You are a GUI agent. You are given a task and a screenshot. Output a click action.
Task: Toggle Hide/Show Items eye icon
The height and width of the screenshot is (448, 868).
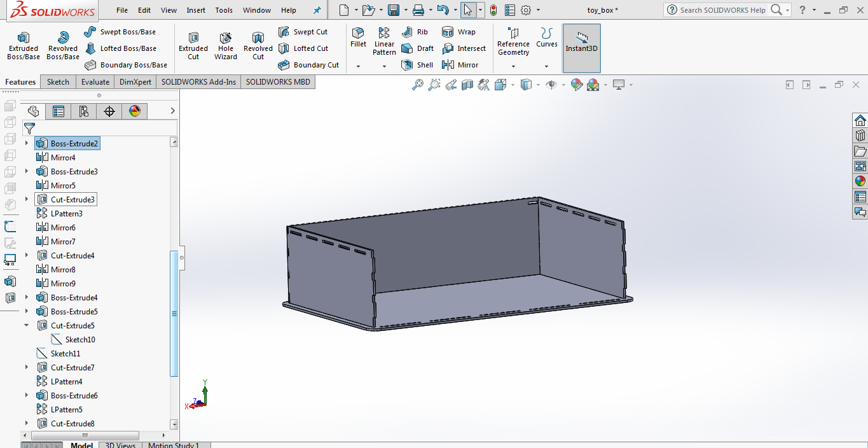pyautogui.click(x=551, y=85)
